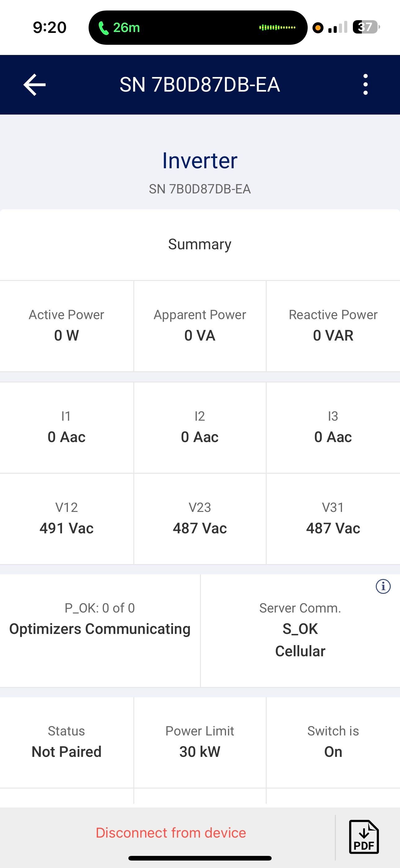
Task: Open the Apparent Power reading
Action: click(x=200, y=325)
